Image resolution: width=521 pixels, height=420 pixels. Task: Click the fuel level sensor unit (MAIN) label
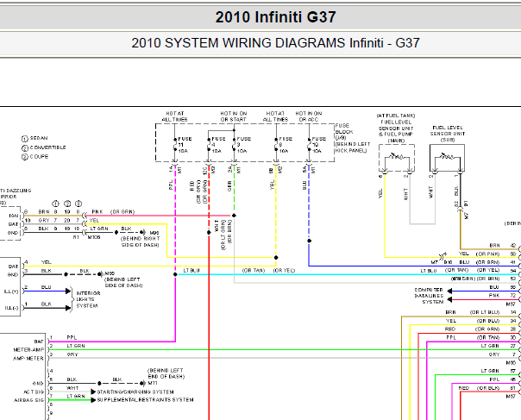click(396, 128)
